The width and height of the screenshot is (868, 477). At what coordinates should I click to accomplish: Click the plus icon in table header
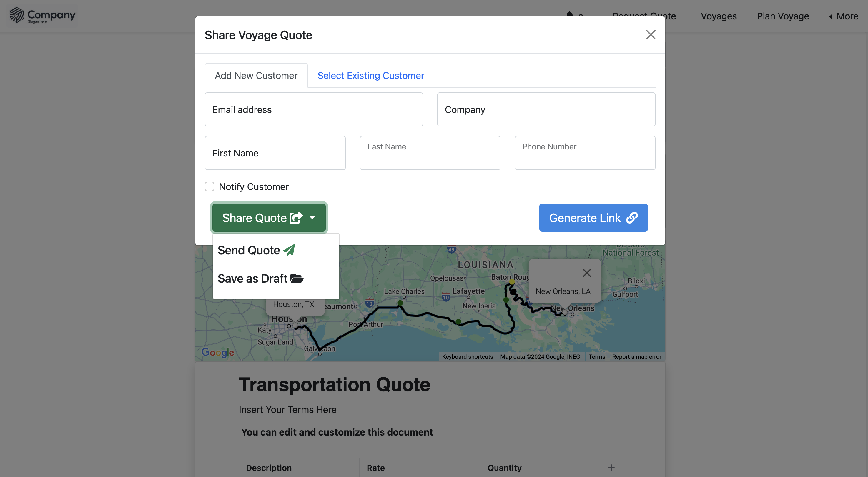coord(611,468)
